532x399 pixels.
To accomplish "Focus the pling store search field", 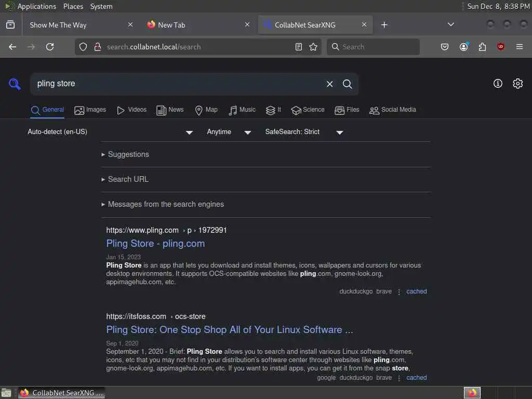I will [x=177, y=84].
